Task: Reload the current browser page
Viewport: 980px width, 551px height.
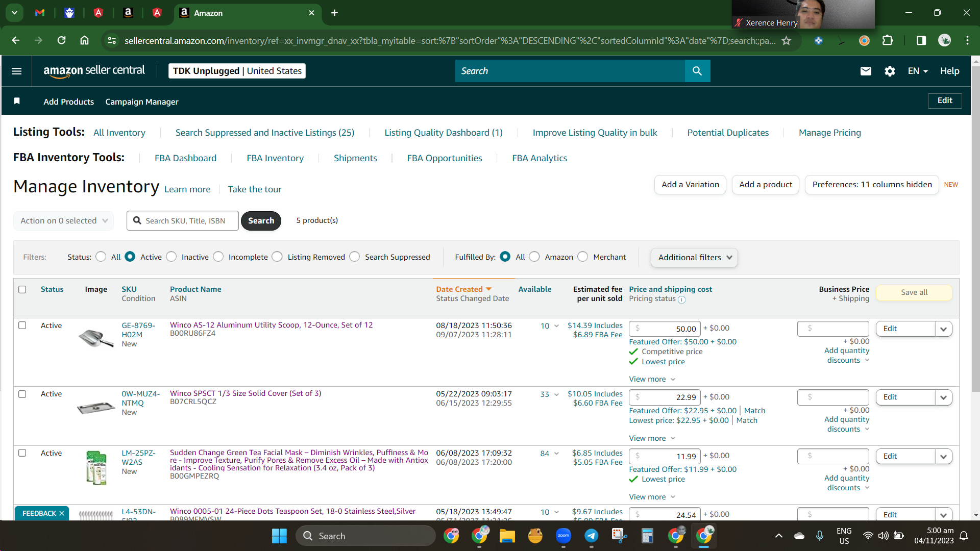Action: click(x=61, y=40)
